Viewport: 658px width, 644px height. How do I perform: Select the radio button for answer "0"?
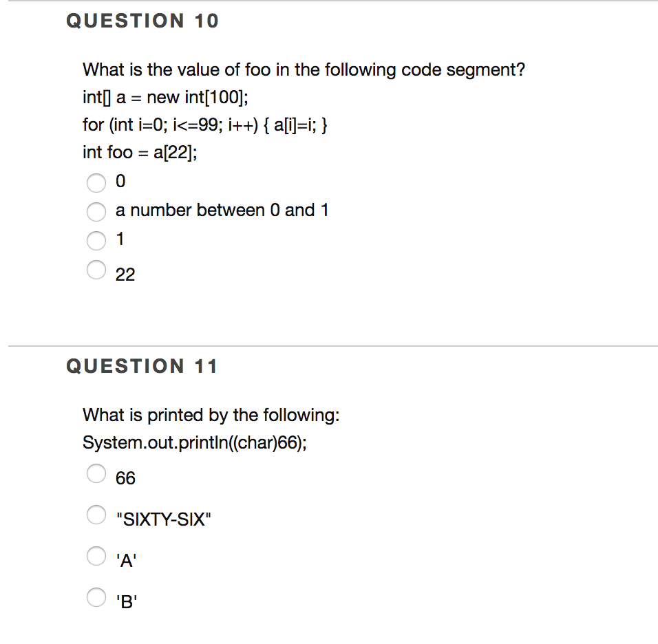(x=96, y=182)
